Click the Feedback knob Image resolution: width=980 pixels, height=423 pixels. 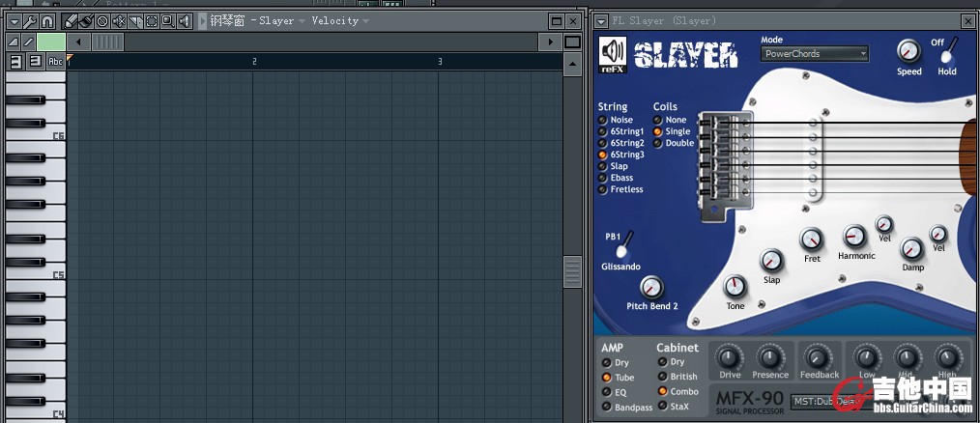click(817, 358)
